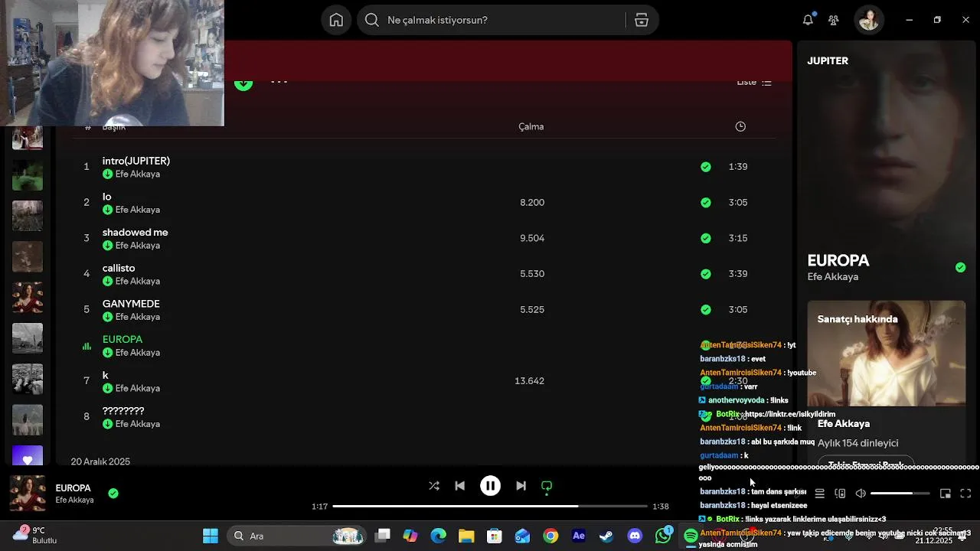Click the clock duration column header icon
Image resolution: width=980 pixels, height=551 pixels.
click(740, 126)
